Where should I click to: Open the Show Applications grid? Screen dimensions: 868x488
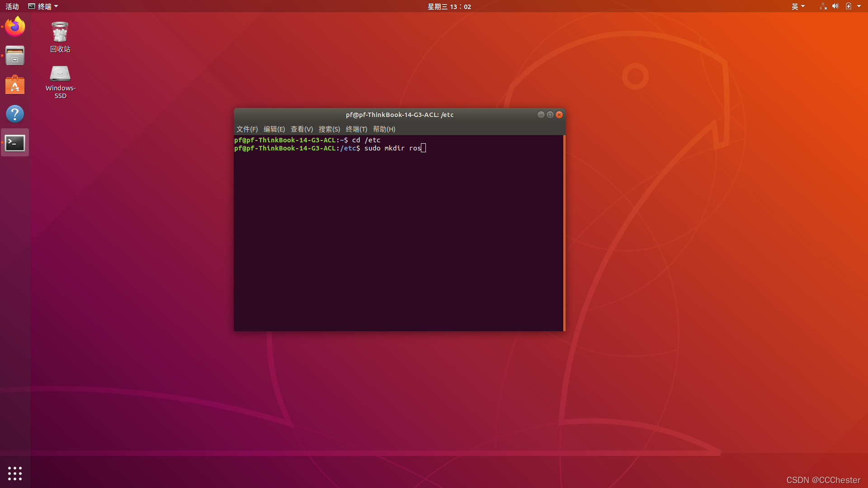pos(15,473)
